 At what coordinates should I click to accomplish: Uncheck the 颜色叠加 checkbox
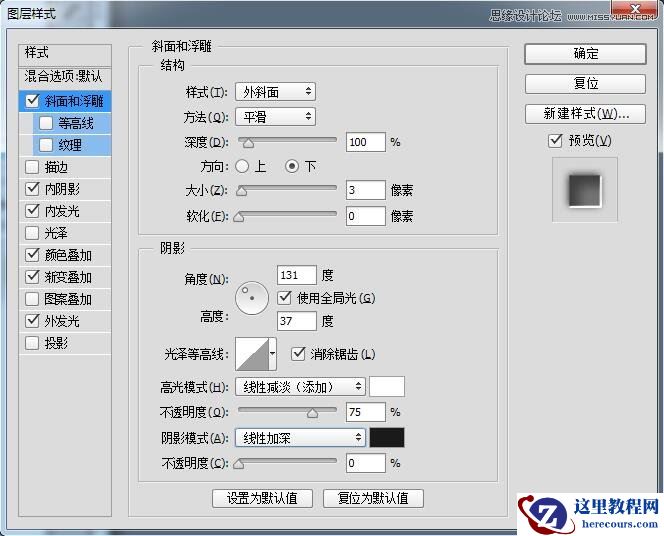tap(32, 255)
